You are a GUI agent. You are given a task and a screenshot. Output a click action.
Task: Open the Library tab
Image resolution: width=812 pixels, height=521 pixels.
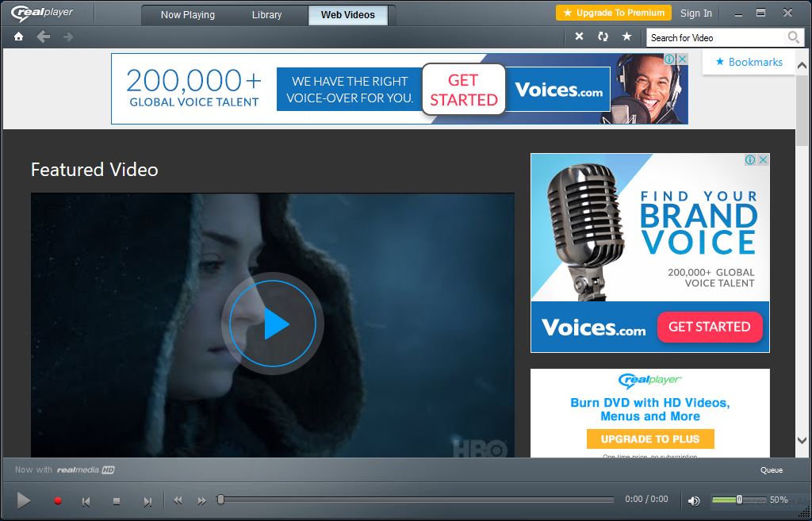click(x=266, y=15)
